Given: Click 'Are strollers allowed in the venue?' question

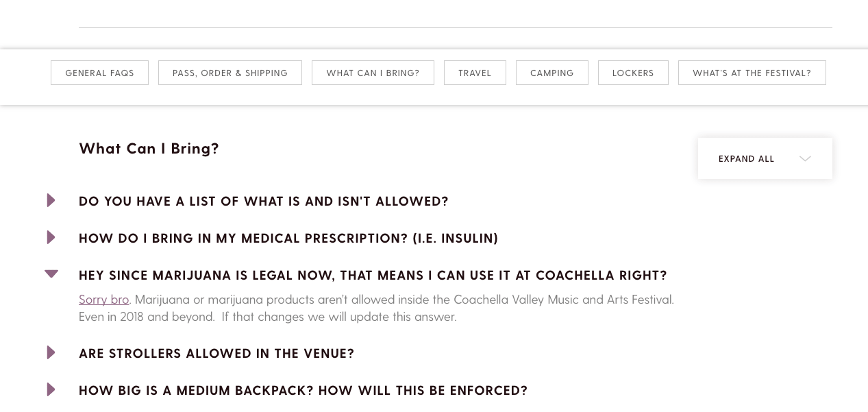Looking at the screenshot, I should (216, 353).
